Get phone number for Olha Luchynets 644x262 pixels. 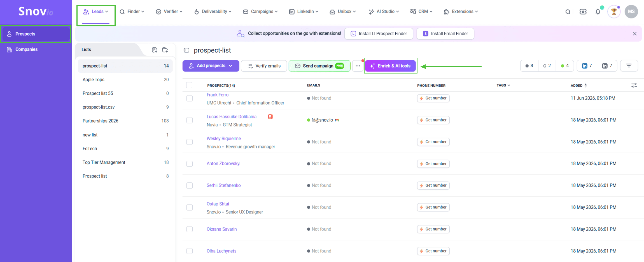coord(433,251)
